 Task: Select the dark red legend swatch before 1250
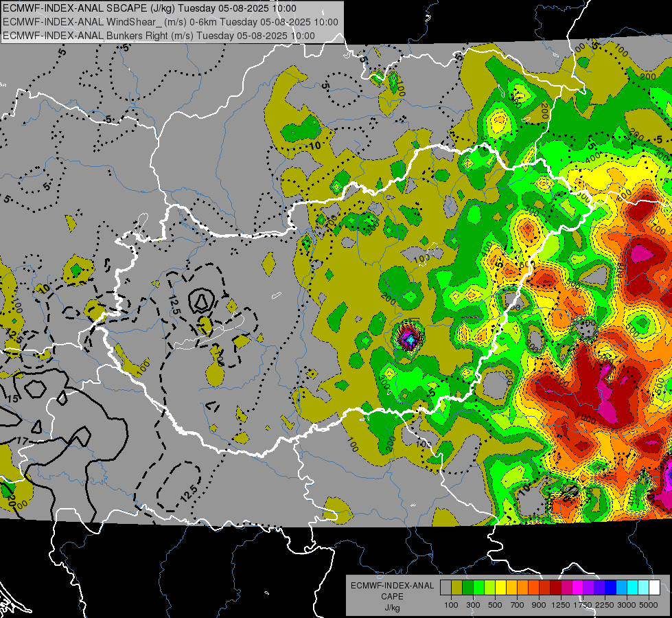[556, 588]
